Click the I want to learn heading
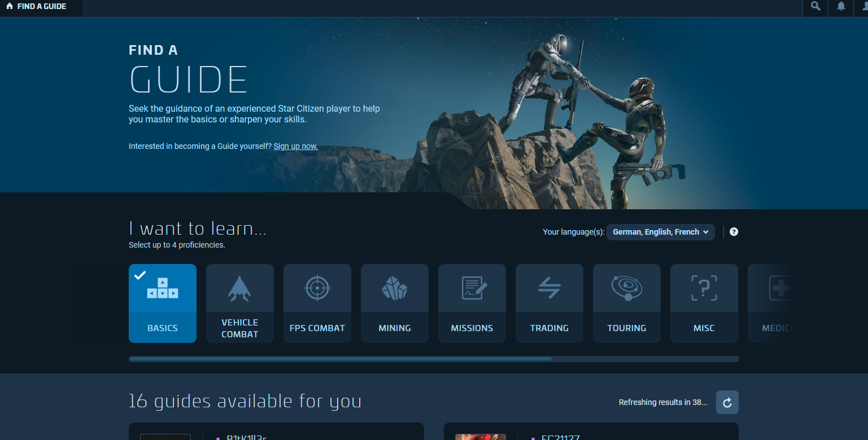This screenshot has height=440, width=868. 198,228
